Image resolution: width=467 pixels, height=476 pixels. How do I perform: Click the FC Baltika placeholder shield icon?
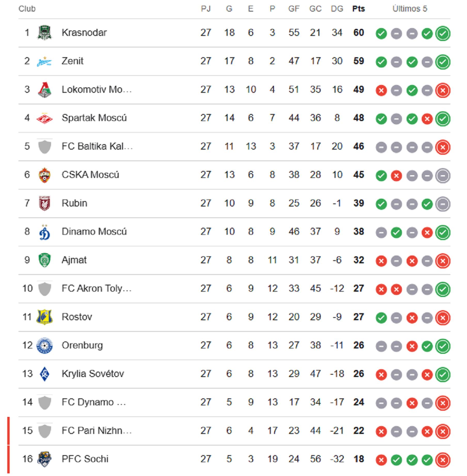click(x=44, y=147)
